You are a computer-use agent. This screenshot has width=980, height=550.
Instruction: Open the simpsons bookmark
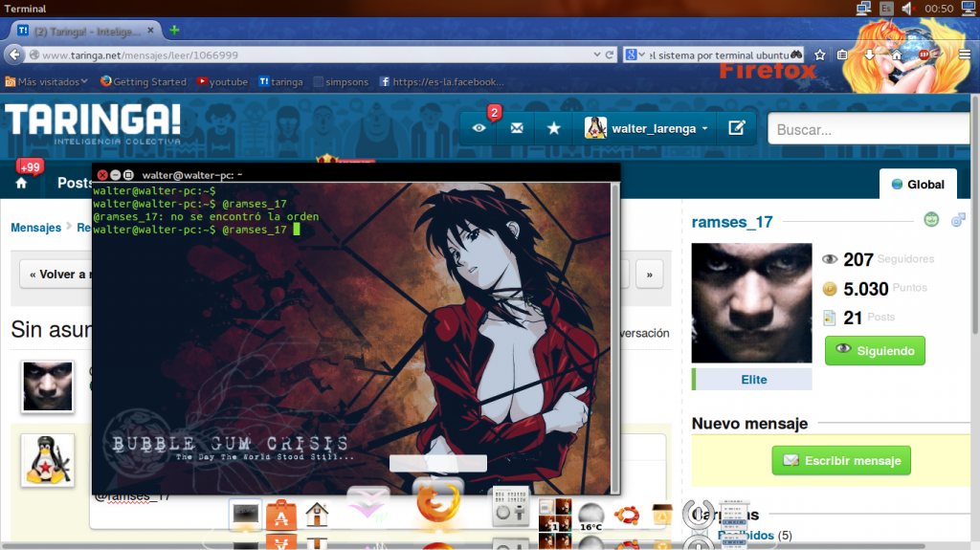[x=341, y=82]
